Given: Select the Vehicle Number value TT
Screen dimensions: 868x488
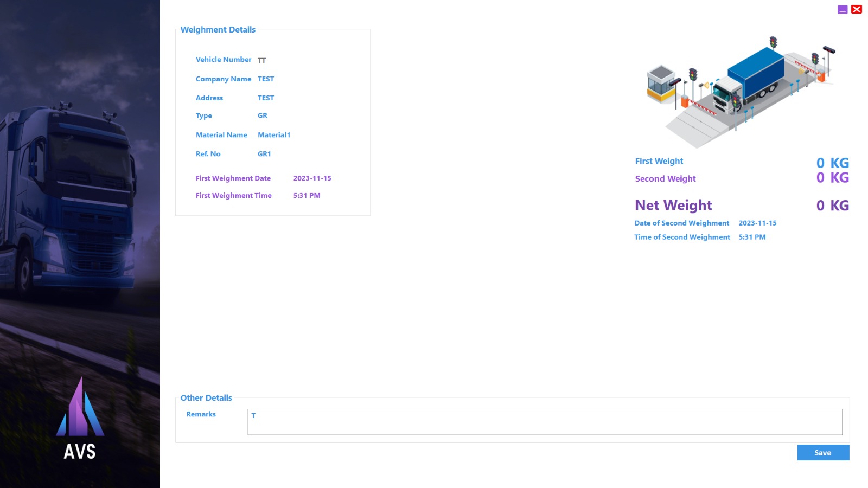Looking at the screenshot, I should pyautogui.click(x=261, y=60).
